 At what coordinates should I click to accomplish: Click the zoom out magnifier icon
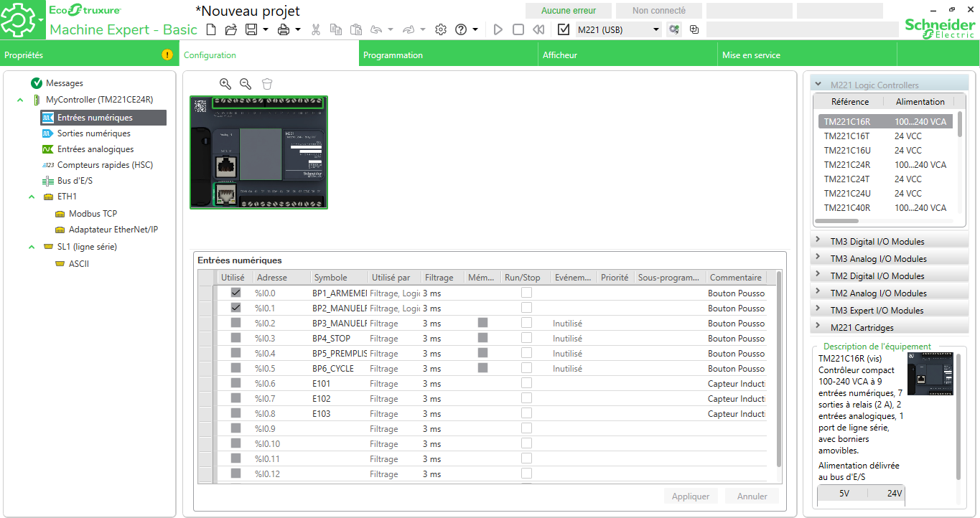246,84
